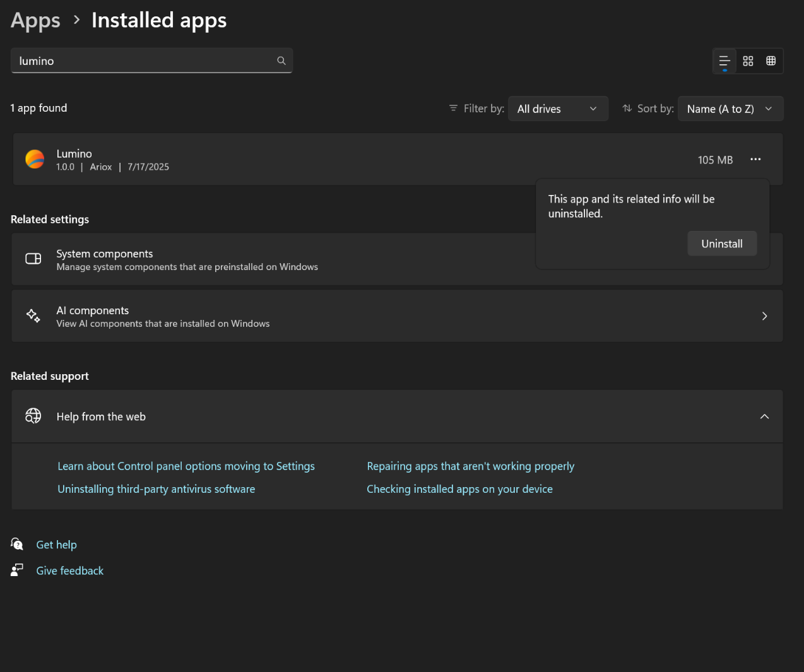Open AI components with the chevron arrow
This screenshot has width=804, height=672.
click(x=764, y=316)
